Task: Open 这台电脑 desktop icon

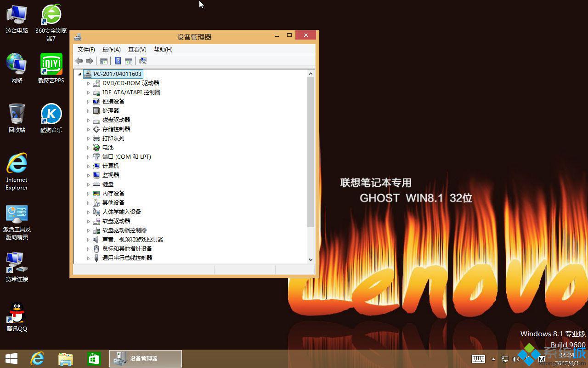Action: click(x=17, y=19)
